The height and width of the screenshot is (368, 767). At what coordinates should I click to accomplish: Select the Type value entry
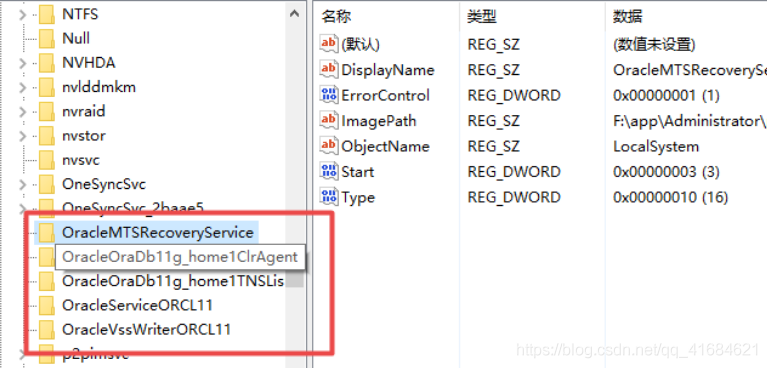click(x=358, y=197)
